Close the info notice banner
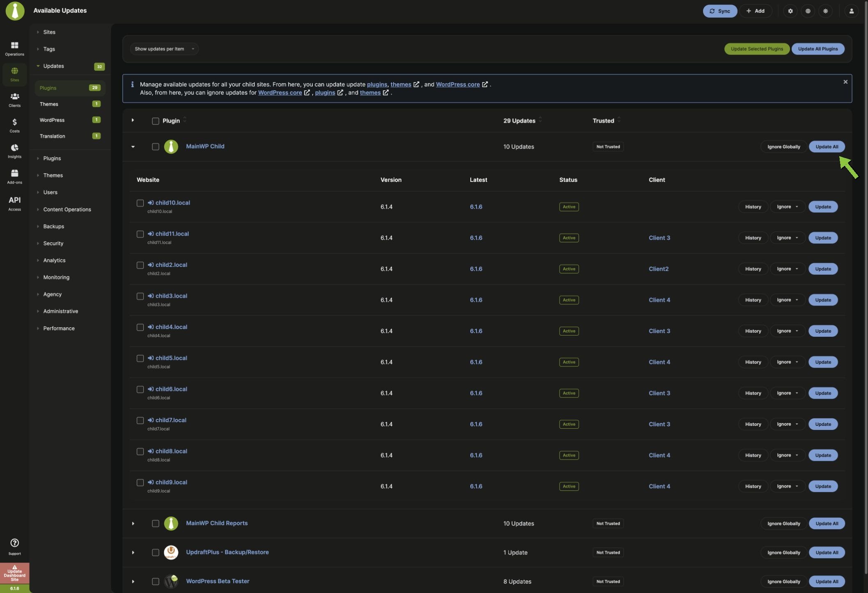This screenshot has height=593, width=868. pos(845,82)
